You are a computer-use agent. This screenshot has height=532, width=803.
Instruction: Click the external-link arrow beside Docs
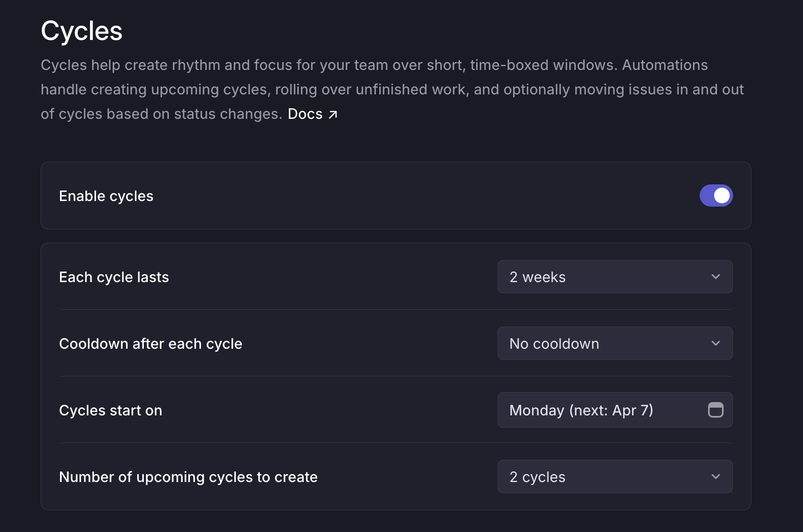tap(333, 114)
